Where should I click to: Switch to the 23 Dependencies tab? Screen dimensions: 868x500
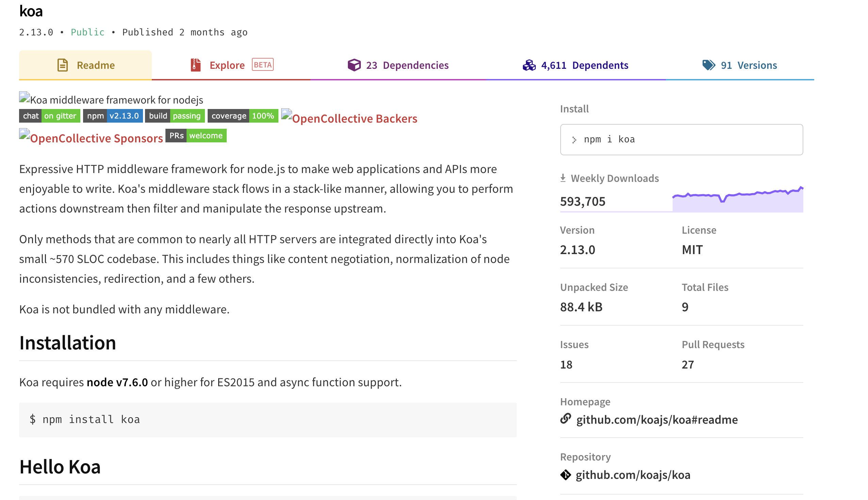click(407, 65)
